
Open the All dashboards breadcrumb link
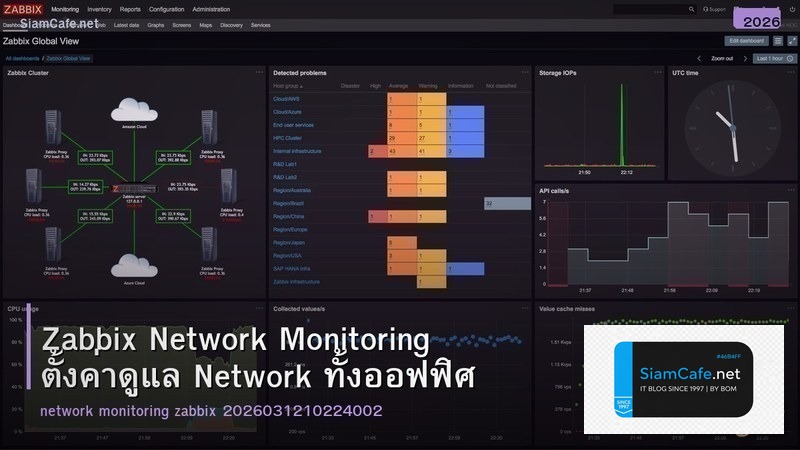pyautogui.click(x=22, y=59)
